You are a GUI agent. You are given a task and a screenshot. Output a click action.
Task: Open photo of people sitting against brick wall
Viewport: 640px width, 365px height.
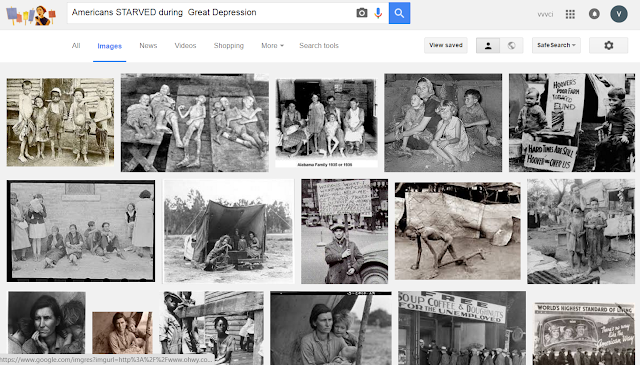point(81,231)
